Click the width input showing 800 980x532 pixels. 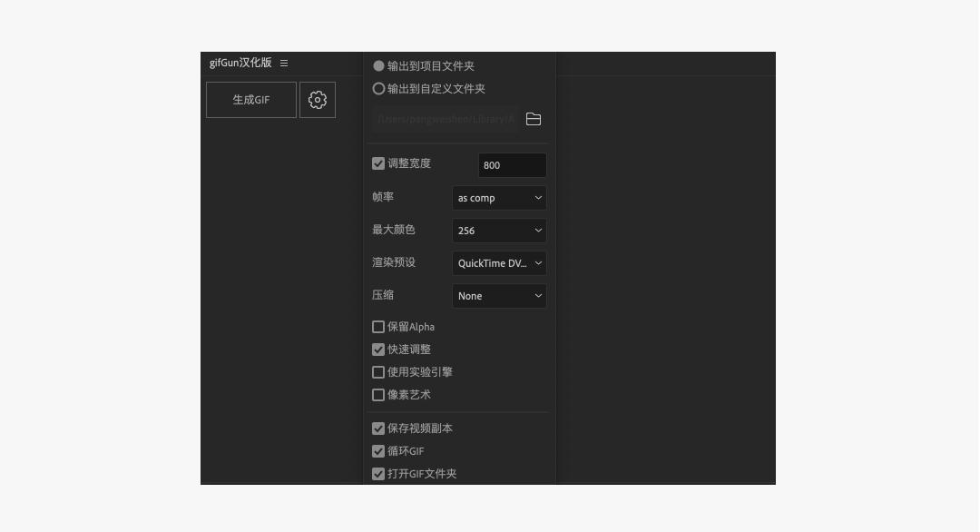point(512,164)
